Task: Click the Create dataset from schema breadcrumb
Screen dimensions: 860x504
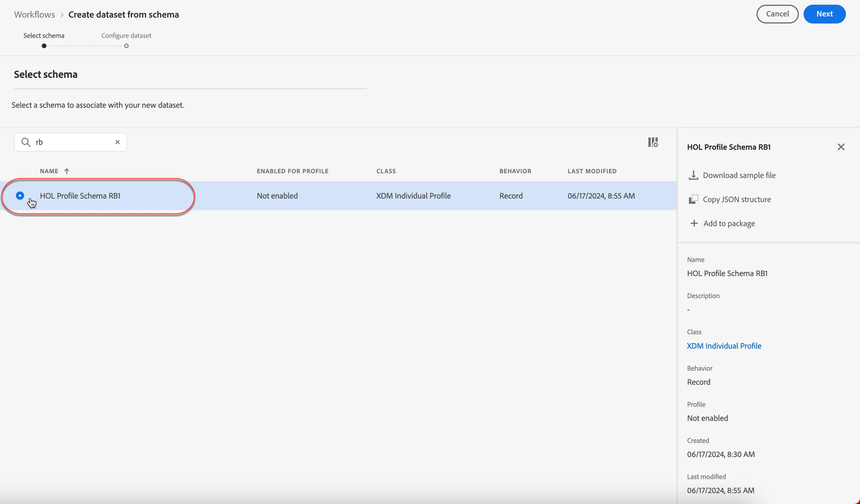Action: pos(123,15)
